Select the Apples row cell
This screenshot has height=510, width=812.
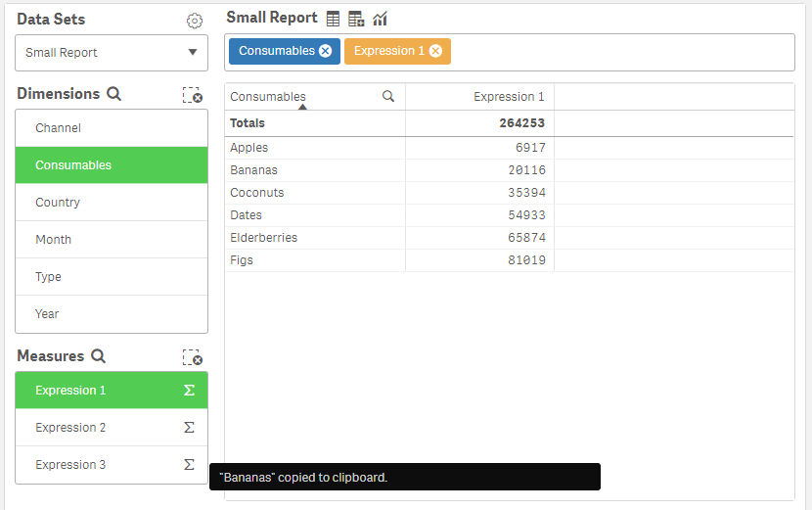tap(315, 148)
